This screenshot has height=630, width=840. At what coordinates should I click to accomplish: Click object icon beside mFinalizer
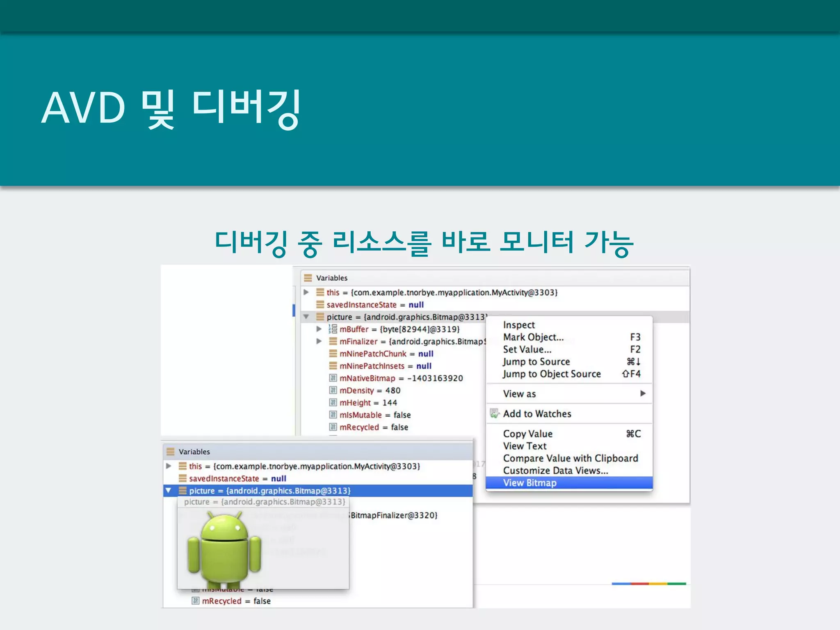[x=333, y=341]
